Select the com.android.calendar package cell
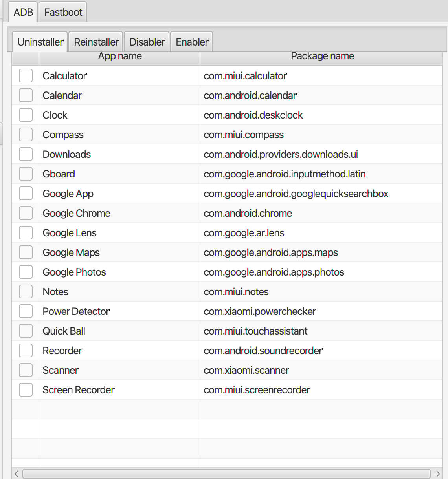The width and height of the screenshot is (448, 479). pos(321,95)
